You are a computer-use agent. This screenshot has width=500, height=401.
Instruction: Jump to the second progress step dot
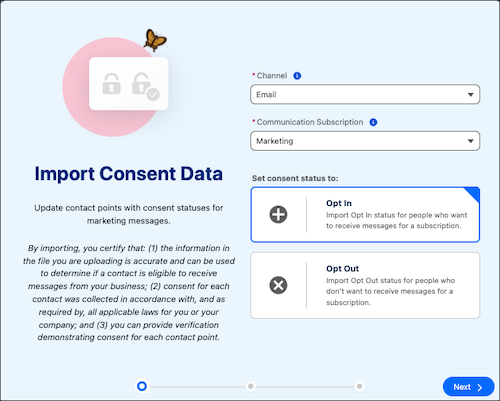pyautogui.click(x=250, y=386)
